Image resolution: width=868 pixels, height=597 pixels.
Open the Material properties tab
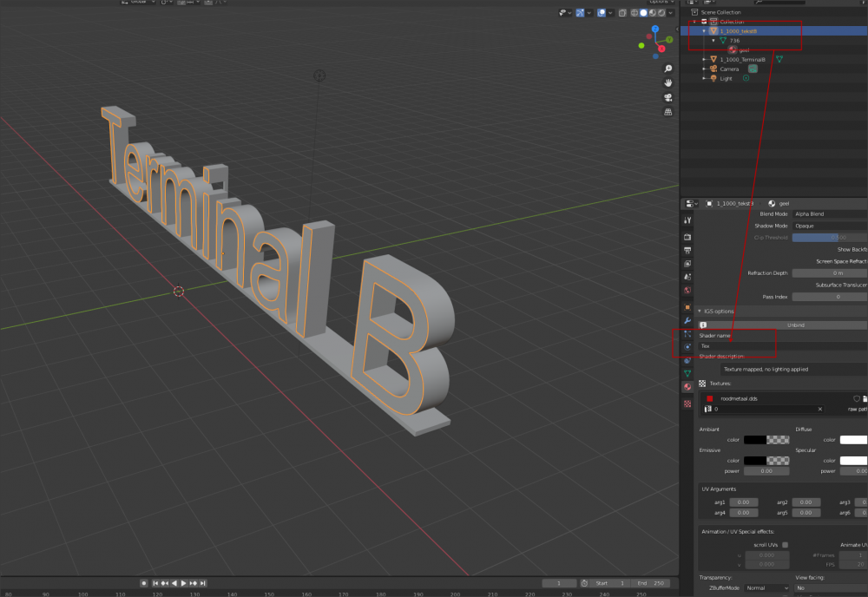[687, 386]
